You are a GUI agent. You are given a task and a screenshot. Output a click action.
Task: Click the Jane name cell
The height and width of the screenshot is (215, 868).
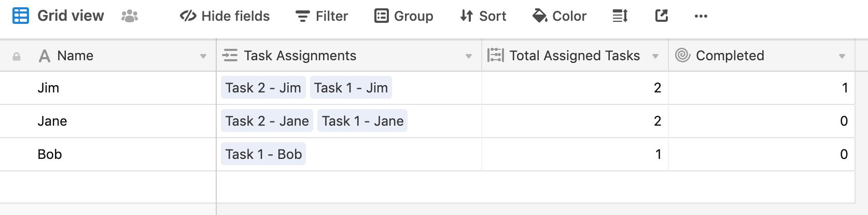(x=52, y=121)
